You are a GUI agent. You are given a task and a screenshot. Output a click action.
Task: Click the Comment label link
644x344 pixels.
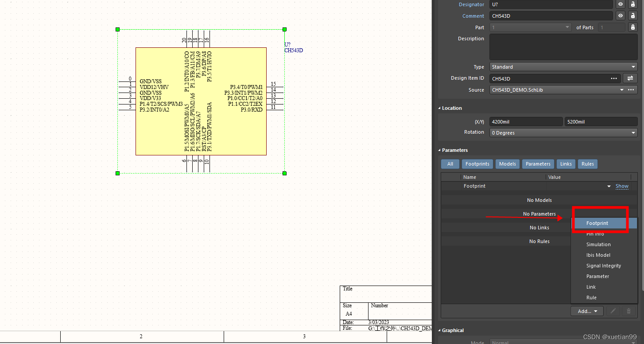(473, 16)
